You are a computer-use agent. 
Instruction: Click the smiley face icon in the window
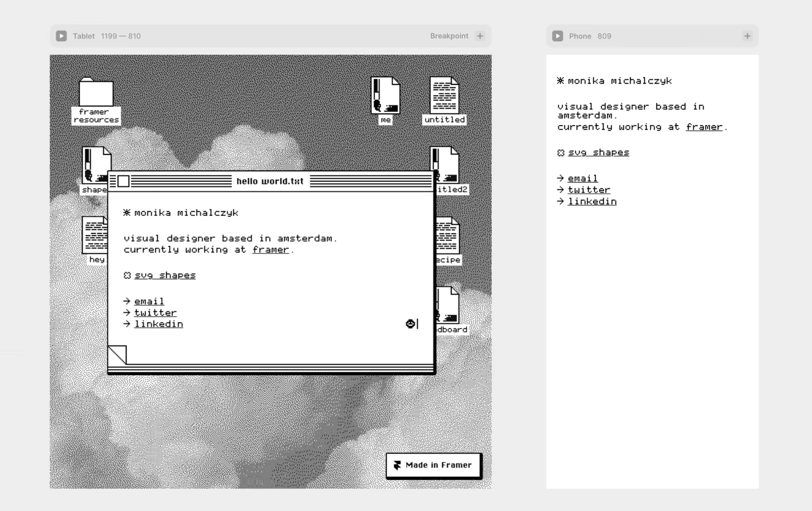coord(411,324)
